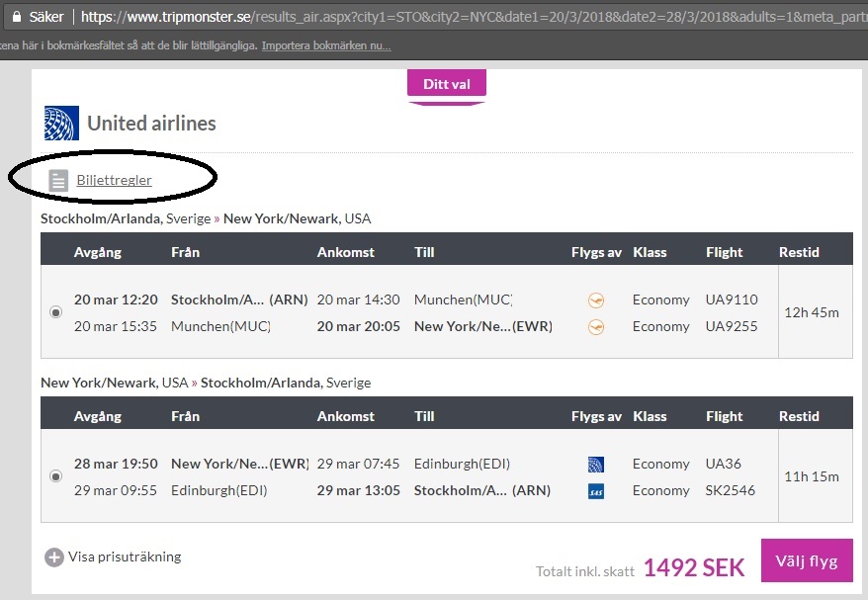Click the United icon for flight UA36
The image size is (868, 600).
595,464
